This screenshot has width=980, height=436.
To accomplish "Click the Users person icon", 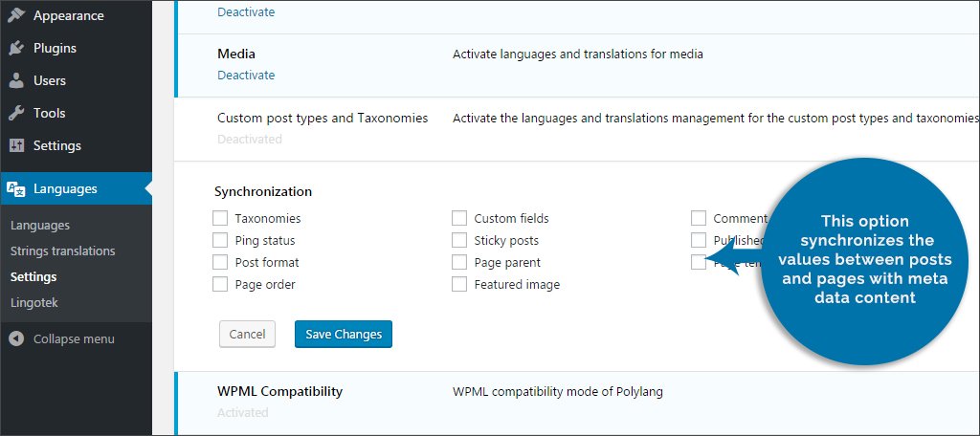I will [x=16, y=80].
